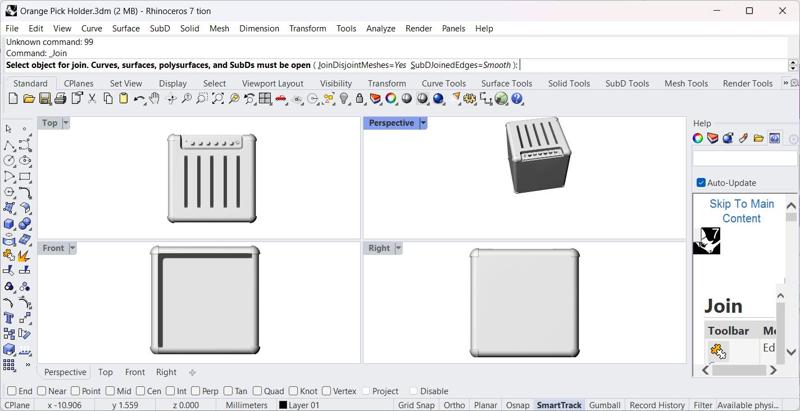Switch to the Mesh Tools toolbar tab
The height and width of the screenshot is (411, 800).
click(x=686, y=84)
